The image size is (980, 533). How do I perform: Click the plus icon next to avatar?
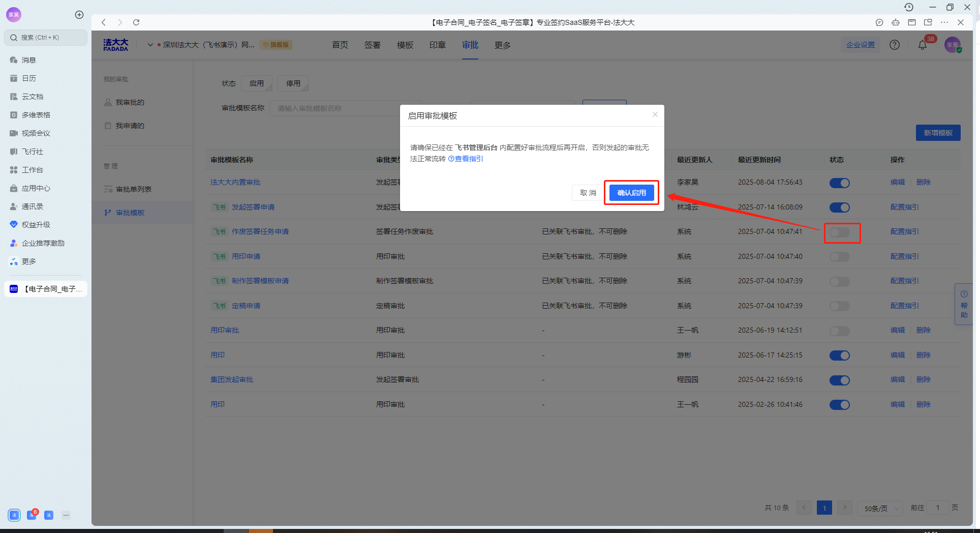[x=79, y=15]
